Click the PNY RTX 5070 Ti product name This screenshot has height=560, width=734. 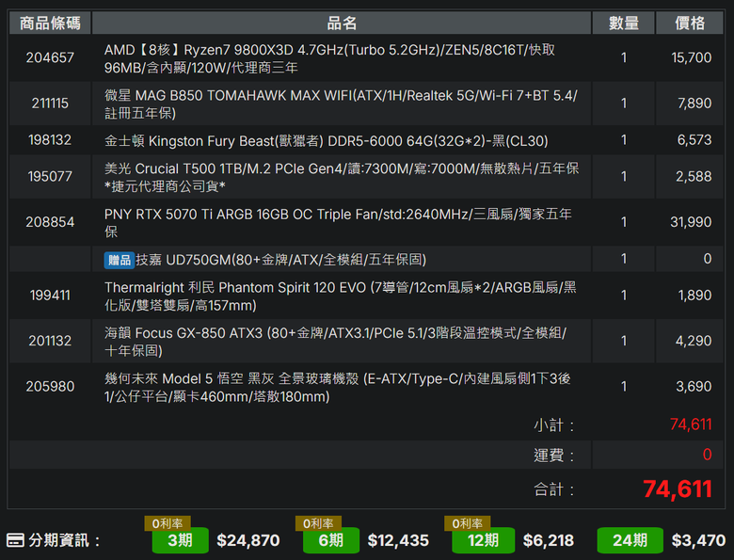coord(338,223)
